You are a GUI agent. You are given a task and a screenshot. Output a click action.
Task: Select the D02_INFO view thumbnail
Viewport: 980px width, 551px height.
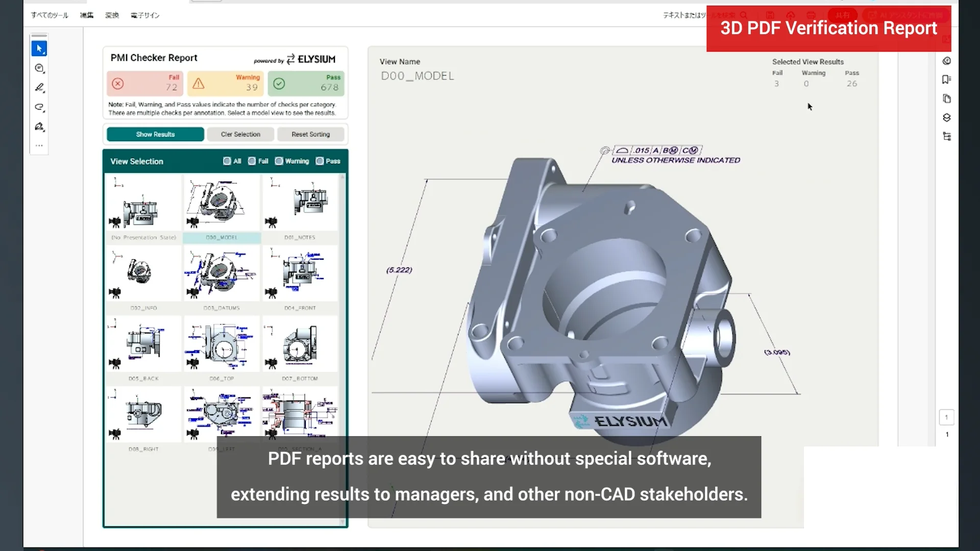click(x=143, y=273)
